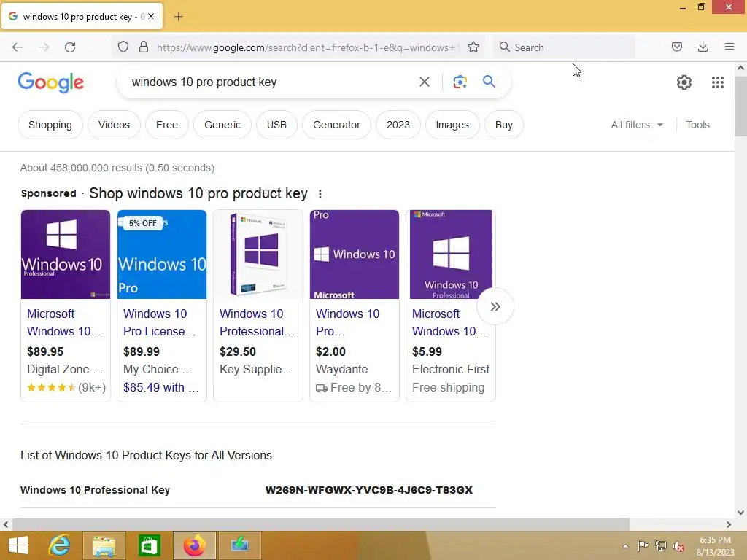
Task: Select the USB filter chip
Action: click(x=276, y=125)
